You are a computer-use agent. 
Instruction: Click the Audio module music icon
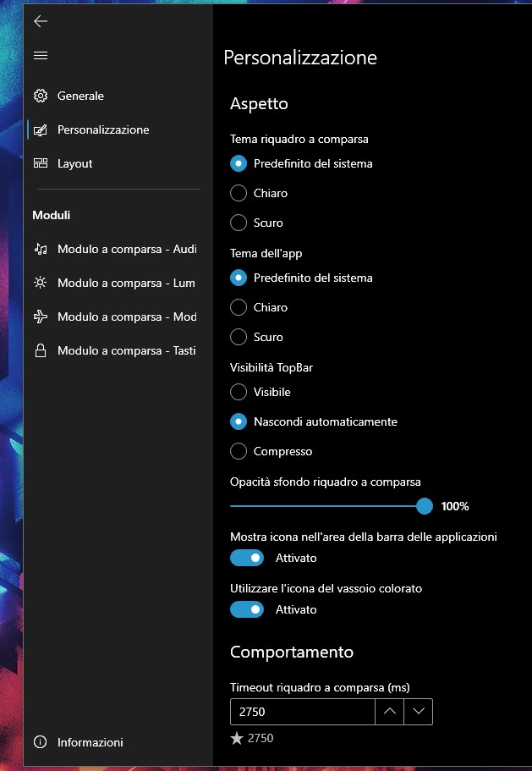(x=41, y=249)
